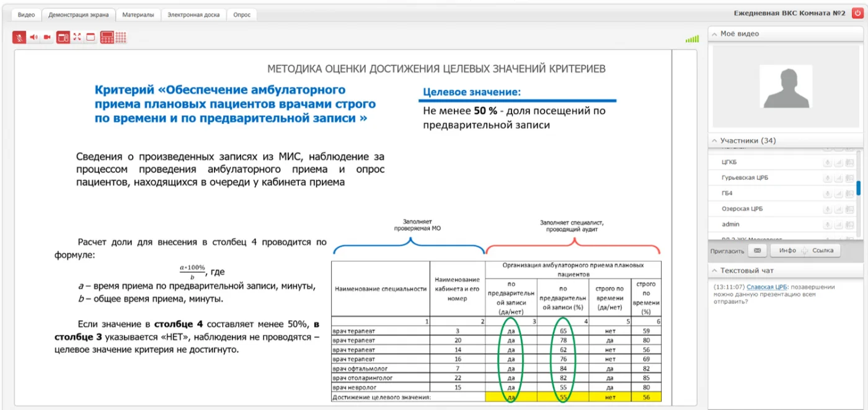Viewport: 868px width, 410px height.
Task: Click the fullscreen expand arrows icon
Action: coord(77,37)
